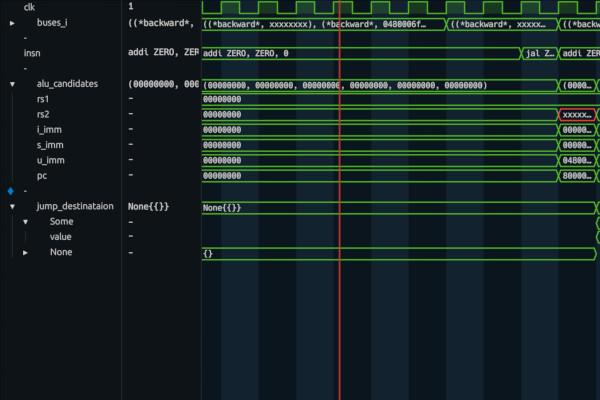
Task: Click the blue diamond marker icon
Action: pos(11,190)
